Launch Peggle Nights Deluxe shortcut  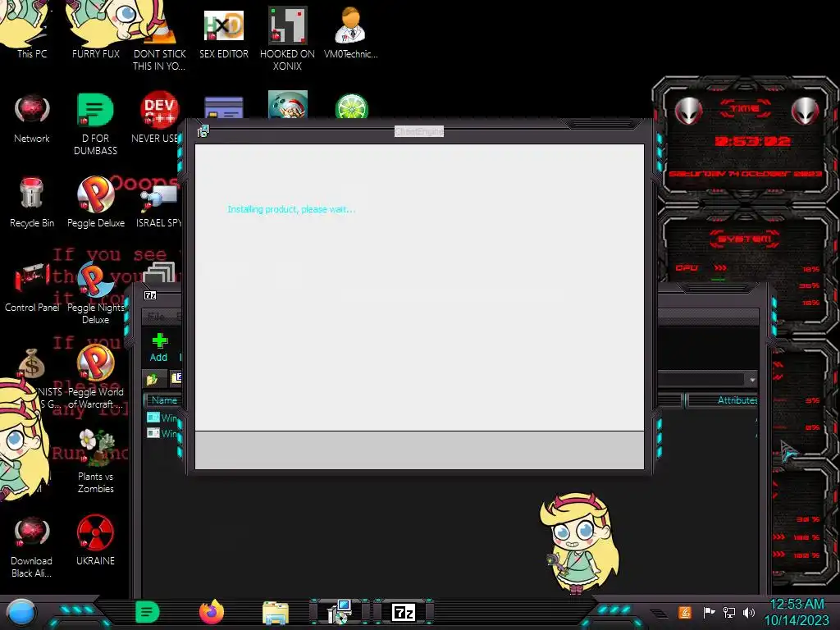(95, 293)
